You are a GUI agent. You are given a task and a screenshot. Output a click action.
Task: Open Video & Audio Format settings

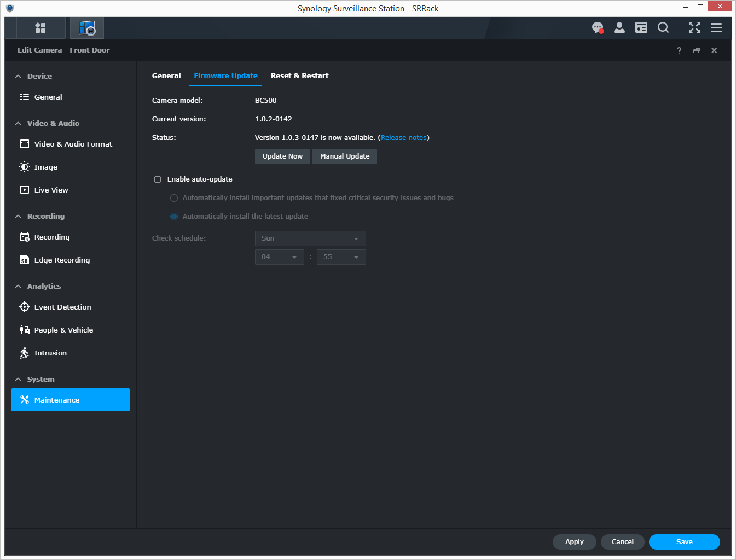click(71, 144)
